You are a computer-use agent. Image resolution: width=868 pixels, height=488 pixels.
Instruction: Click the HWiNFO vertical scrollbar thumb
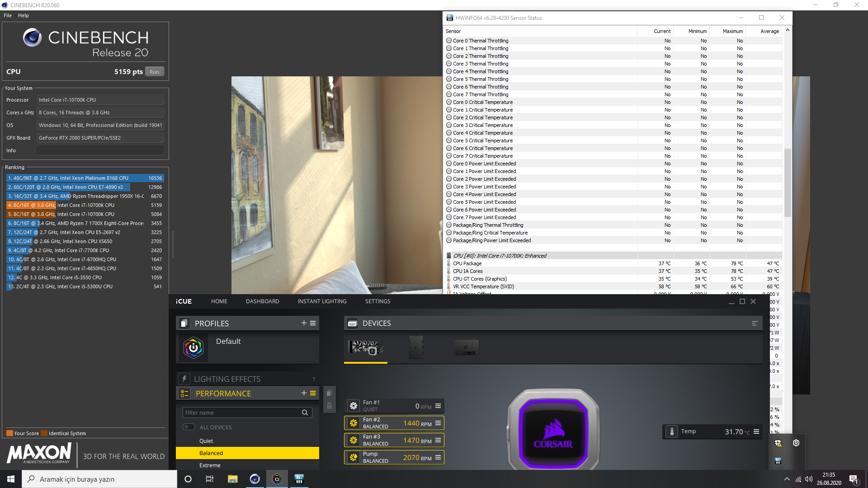coord(788,183)
